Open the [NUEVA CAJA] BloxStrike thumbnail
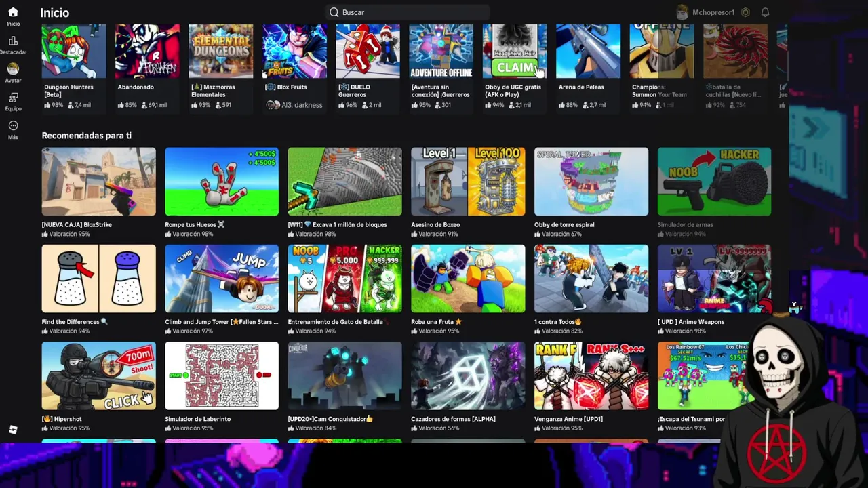Image resolution: width=868 pixels, height=488 pixels. tap(99, 182)
